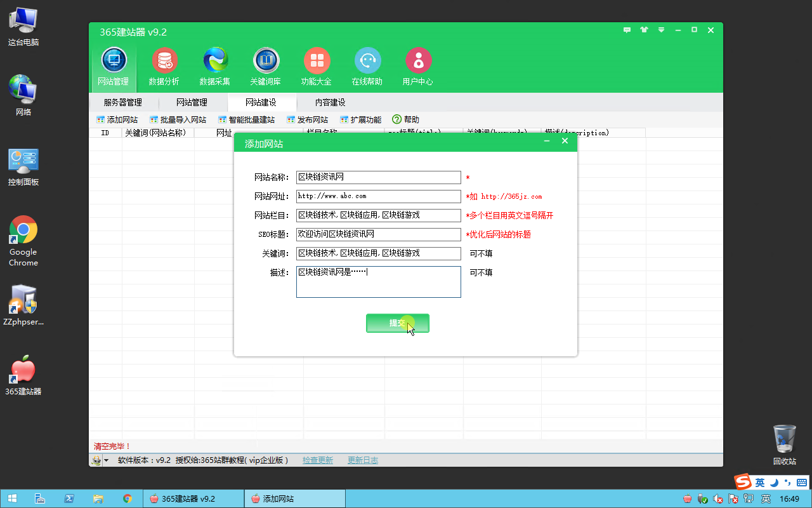812x508 pixels.
Task: Open 网络 desktop icon
Action: point(23,95)
